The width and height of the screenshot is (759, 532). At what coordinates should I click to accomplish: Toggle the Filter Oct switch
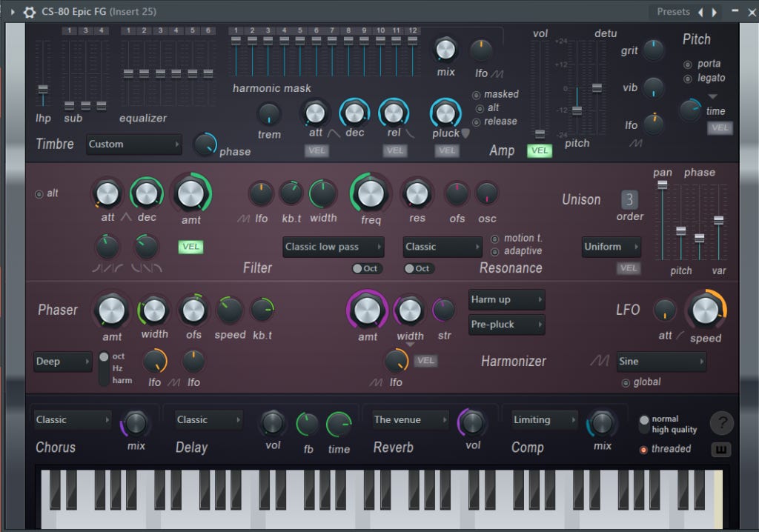pyautogui.click(x=366, y=269)
